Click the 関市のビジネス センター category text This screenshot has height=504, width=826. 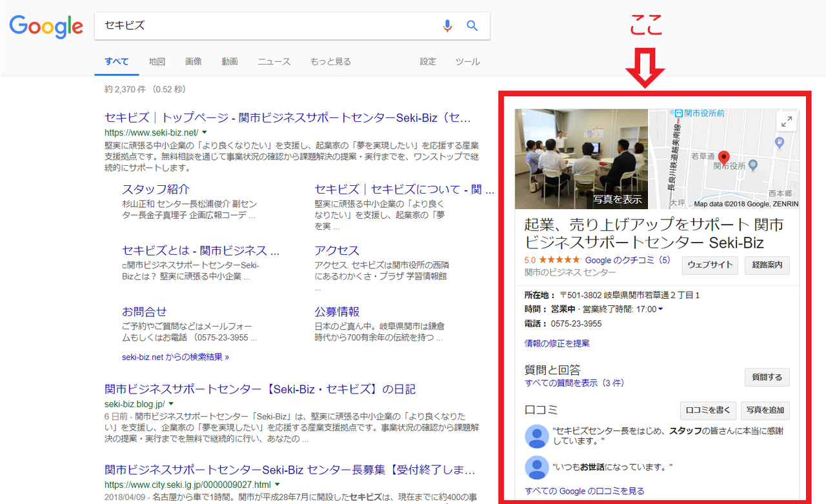pos(570,272)
